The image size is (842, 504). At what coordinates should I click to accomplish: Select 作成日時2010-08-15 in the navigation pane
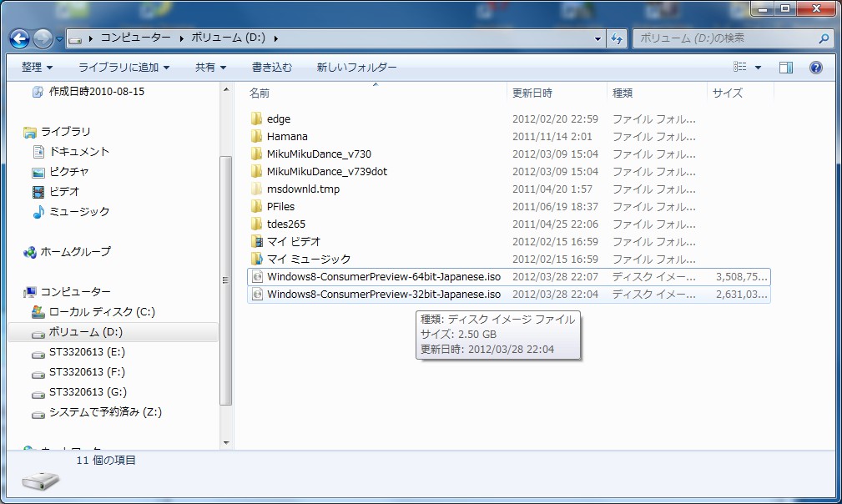point(97,91)
